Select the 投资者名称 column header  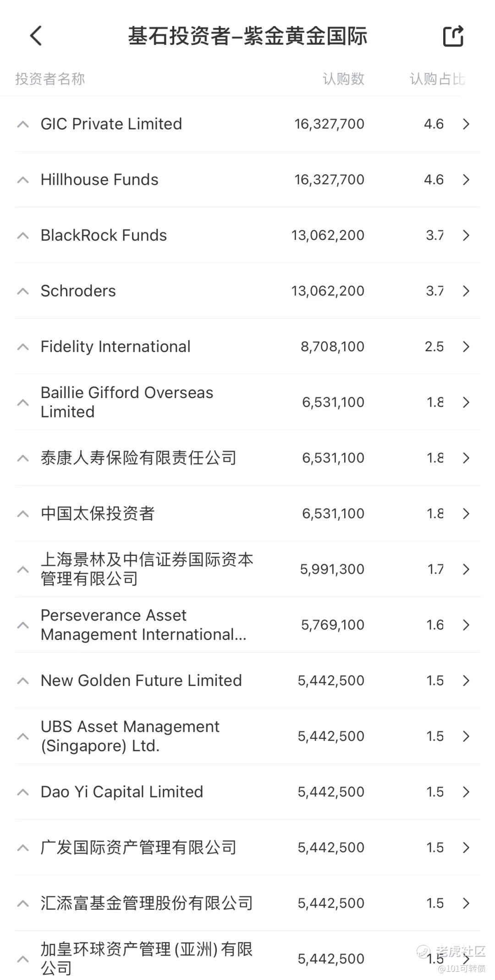pos(50,79)
